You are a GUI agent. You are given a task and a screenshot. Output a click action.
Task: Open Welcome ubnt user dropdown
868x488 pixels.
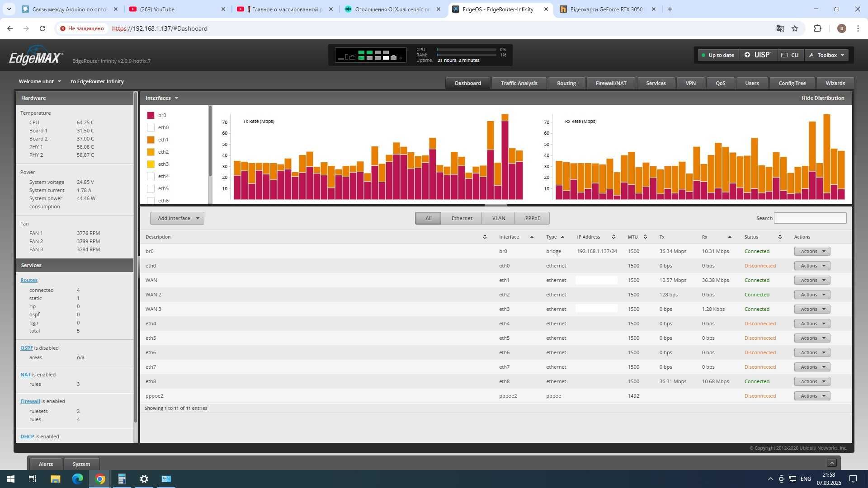(40, 81)
